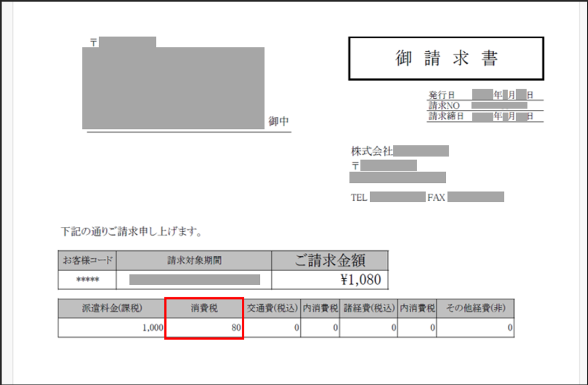Screen dimensions: 588x385
Task: Click the 諸経費(税込) column header
Action: pos(367,308)
